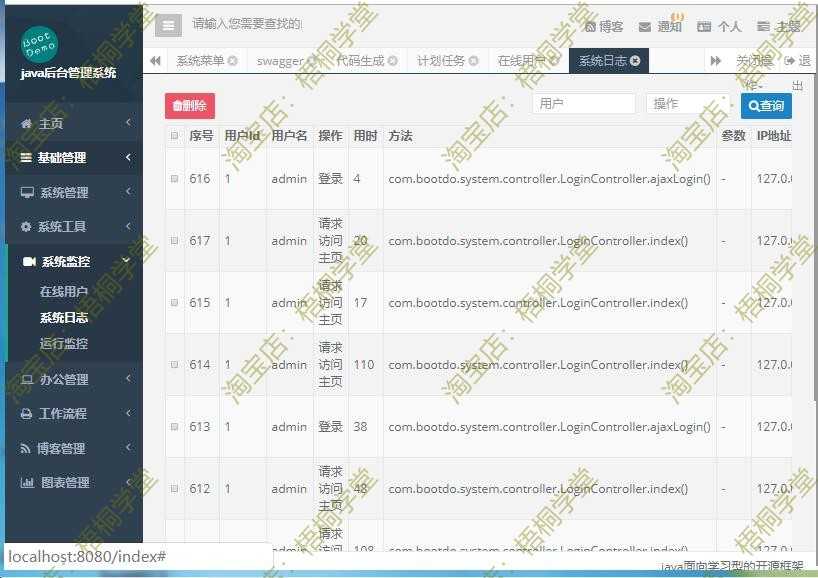Check the checkbox for row 613
Image resolution: width=818 pixels, height=578 pixels.
pos(174,426)
